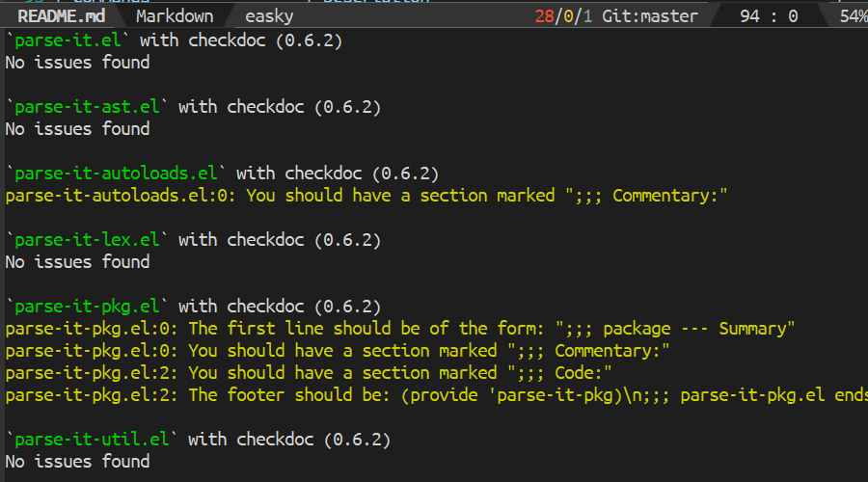Click the 'first line should be of the form' warning
Screen dimensions: 868x482
(400, 328)
